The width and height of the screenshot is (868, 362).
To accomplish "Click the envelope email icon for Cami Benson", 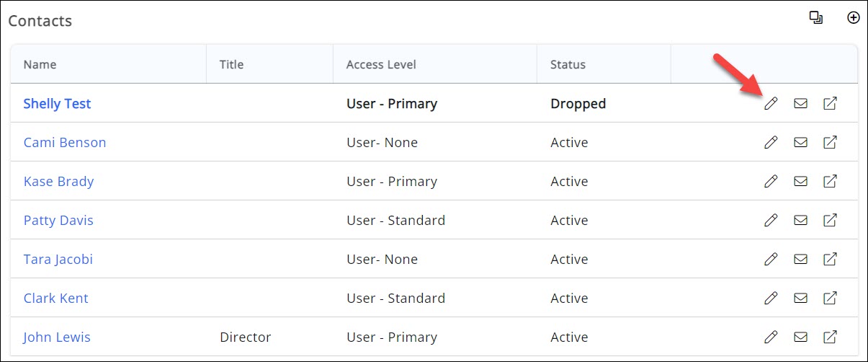I will click(x=800, y=143).
